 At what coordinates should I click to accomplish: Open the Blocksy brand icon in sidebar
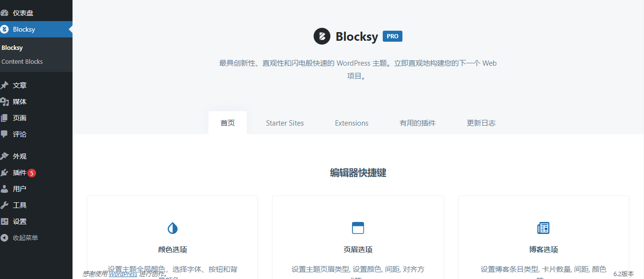tap(6, 29)
